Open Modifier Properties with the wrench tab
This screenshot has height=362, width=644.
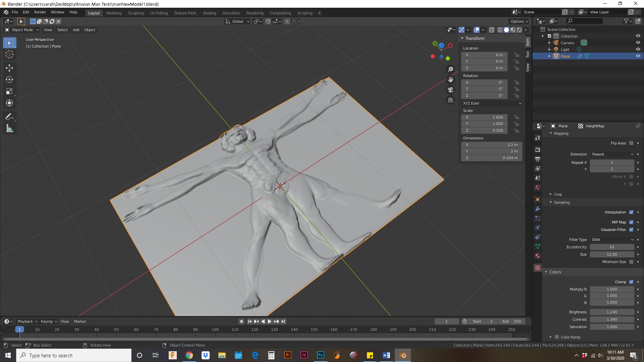538,209
